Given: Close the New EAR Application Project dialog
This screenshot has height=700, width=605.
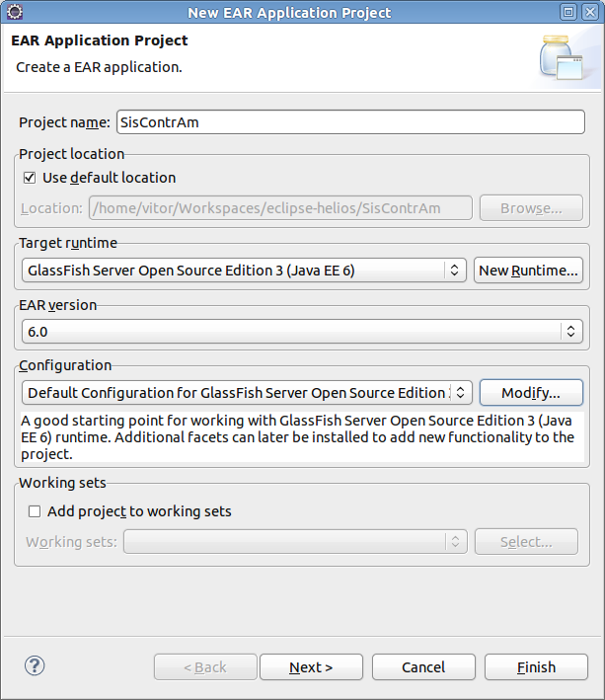Looking at the screenshot, I should [x=590, y=12].
